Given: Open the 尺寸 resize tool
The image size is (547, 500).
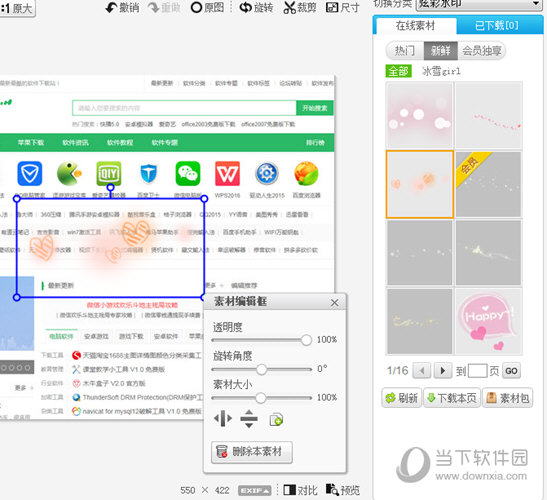Looking at the screenshot, I should (x=342, y=7).
